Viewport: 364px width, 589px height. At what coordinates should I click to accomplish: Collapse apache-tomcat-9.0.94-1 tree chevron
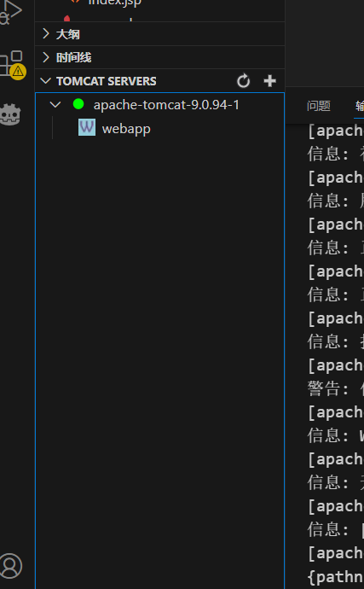coord(55,105)
